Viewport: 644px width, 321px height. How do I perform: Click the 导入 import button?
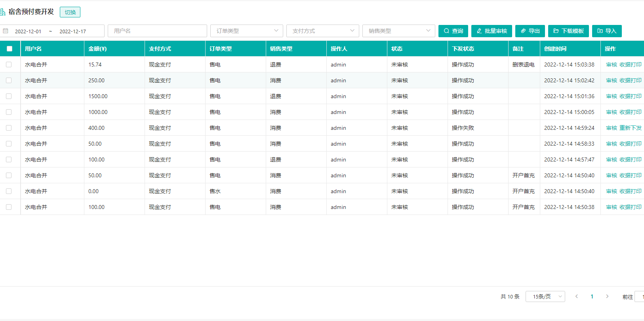[607, 31]
